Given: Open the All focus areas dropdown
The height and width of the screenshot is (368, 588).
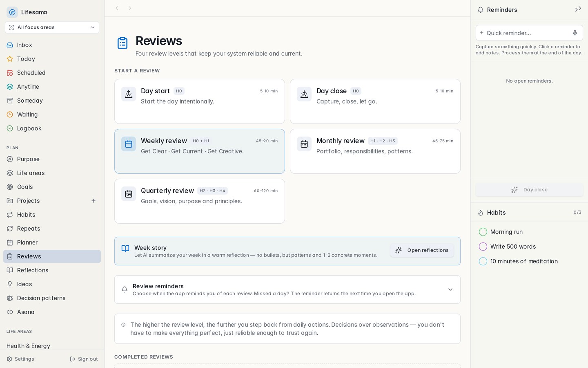Looking at the screenshot, I should tap(52, 27).
